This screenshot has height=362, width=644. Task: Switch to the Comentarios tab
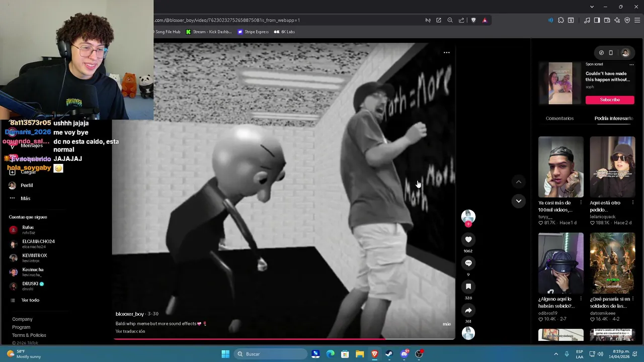click(559, 118)
